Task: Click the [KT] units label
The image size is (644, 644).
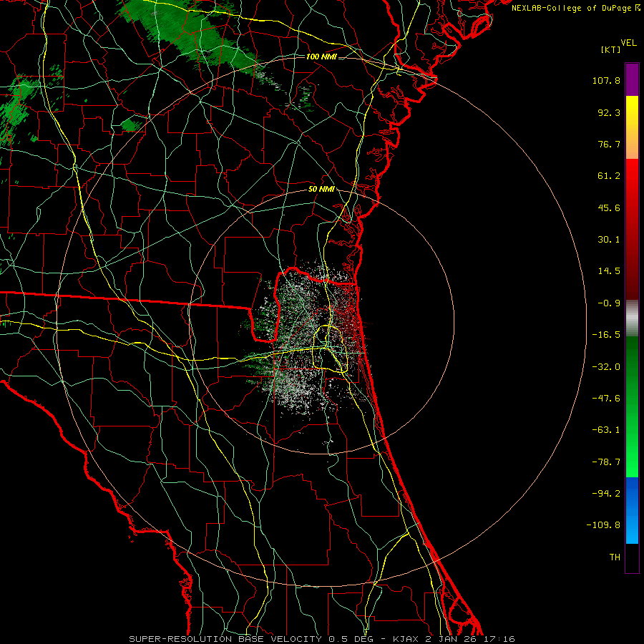Action: 611,49
